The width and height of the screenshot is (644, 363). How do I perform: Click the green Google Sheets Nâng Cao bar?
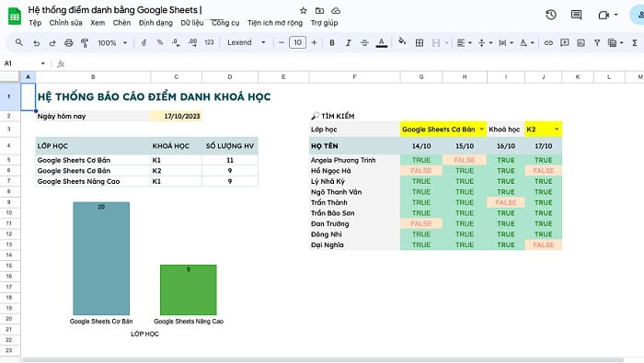click(x=188, y=290)
